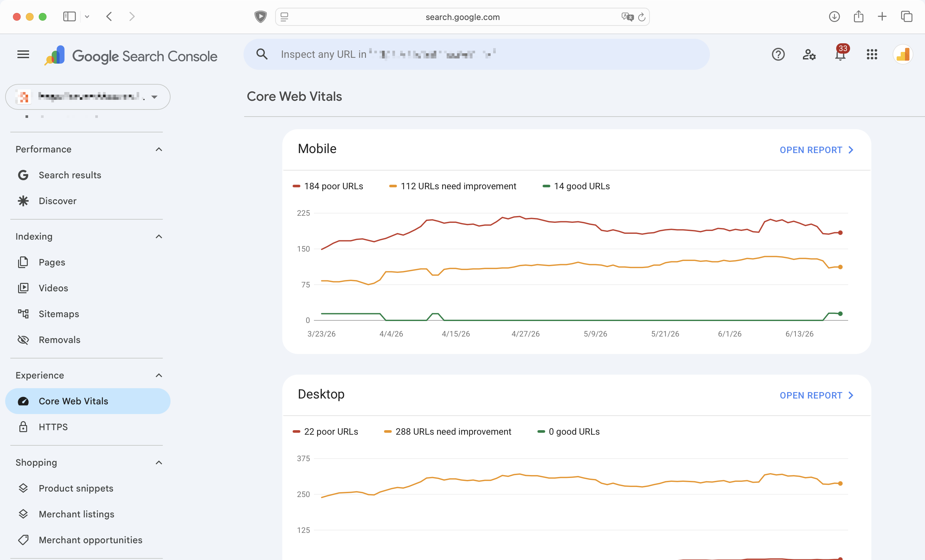Click Desktop need improvement line endpoint marker
The image size is (925, 560).
(x=840, y=483)
